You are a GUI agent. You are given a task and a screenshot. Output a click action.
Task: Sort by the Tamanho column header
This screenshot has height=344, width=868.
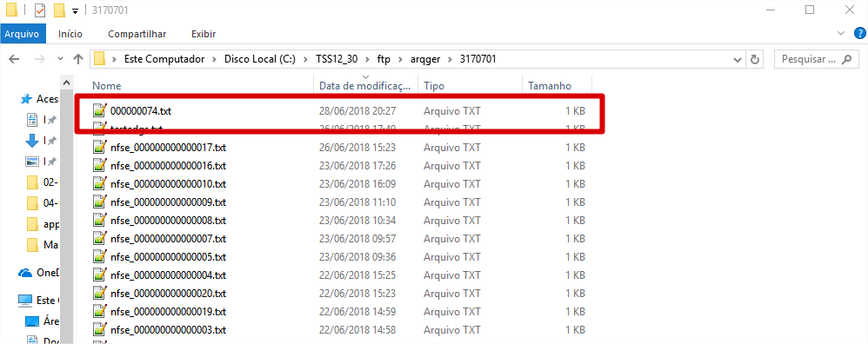[x=557, y=86]
